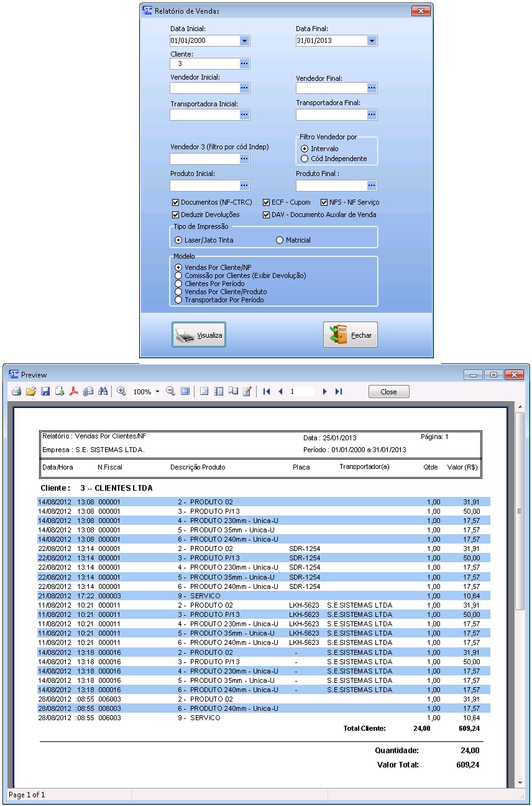Viewport: 532px width, 806px height.
Task: Zoom out with the magnifier minus icon
Action: [170, 392]
